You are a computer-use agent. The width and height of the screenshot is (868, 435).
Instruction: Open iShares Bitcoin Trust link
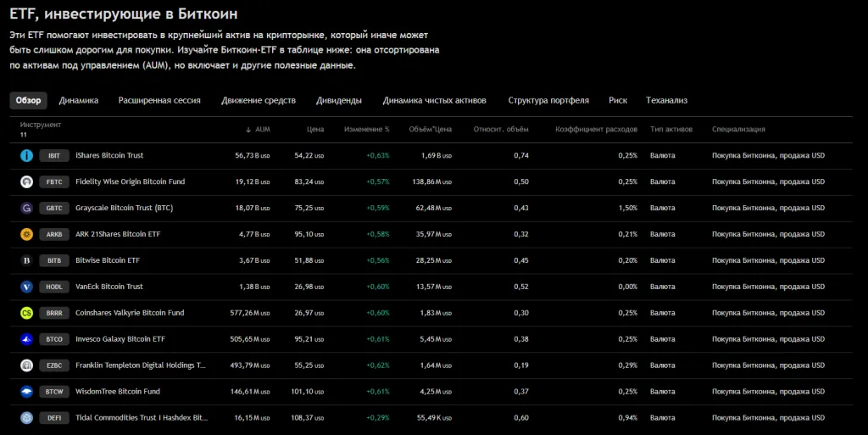(x=109, y=155)
